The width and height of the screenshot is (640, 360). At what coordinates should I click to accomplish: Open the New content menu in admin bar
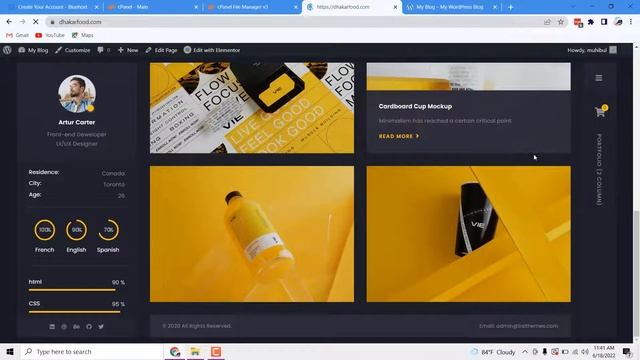pos(128,50)
